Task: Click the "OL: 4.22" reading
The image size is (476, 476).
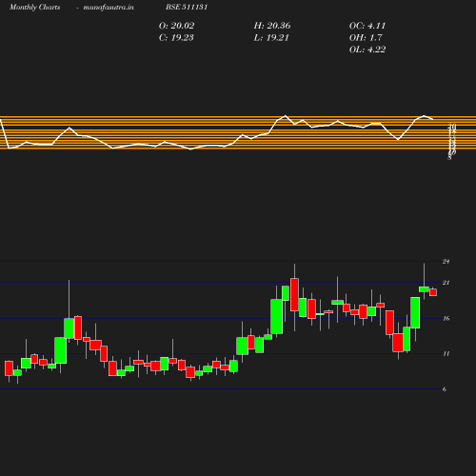Action: click(x=367, y=50)
